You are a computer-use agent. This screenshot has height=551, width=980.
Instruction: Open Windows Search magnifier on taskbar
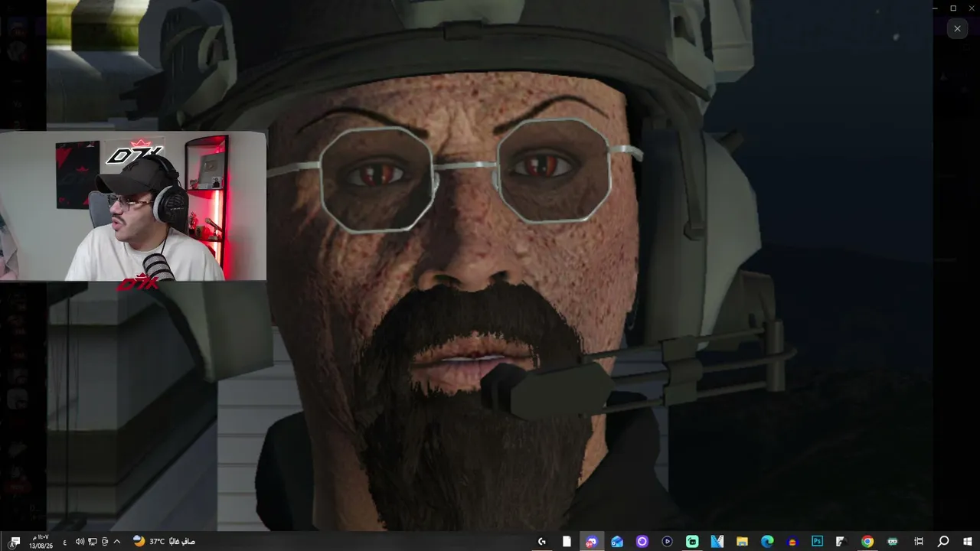(x=943, y=542)
